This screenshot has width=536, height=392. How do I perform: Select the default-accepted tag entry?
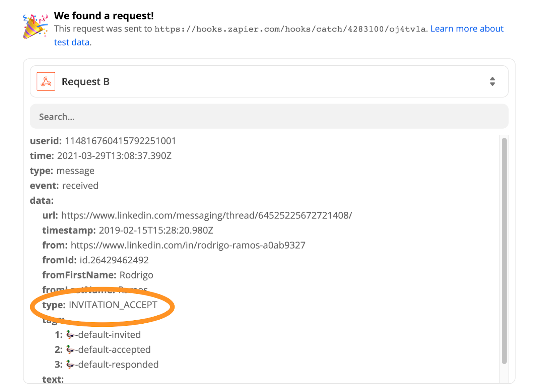pyautogui.click(x=108, y=349)
